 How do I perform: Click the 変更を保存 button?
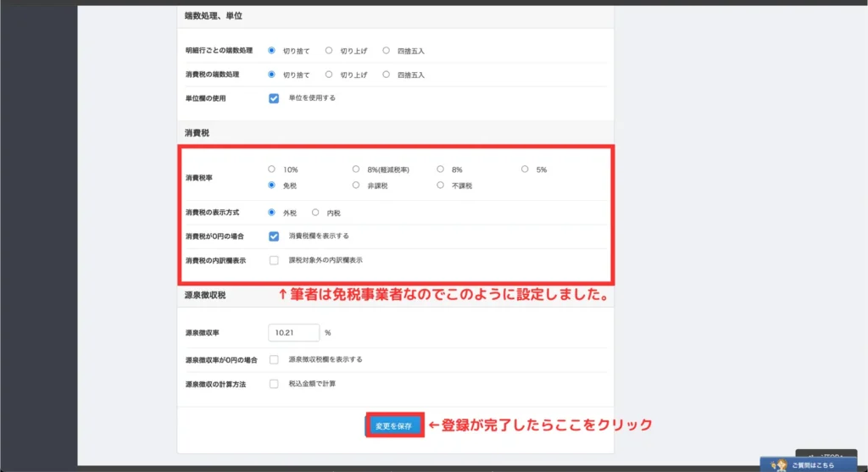pos(394,426)
